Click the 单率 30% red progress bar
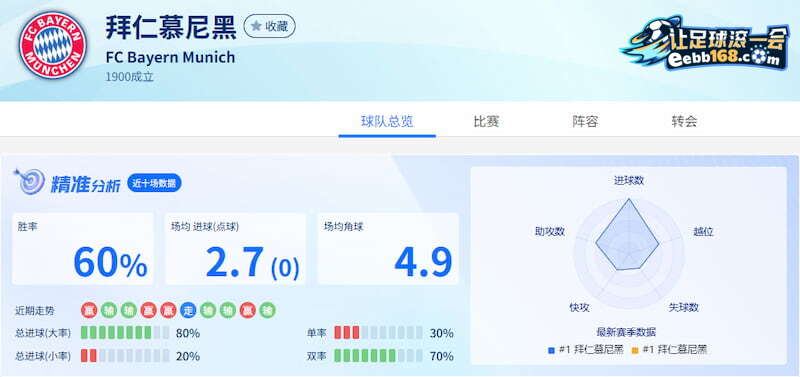This screenshot has width=800, height=377. point(379,333)
